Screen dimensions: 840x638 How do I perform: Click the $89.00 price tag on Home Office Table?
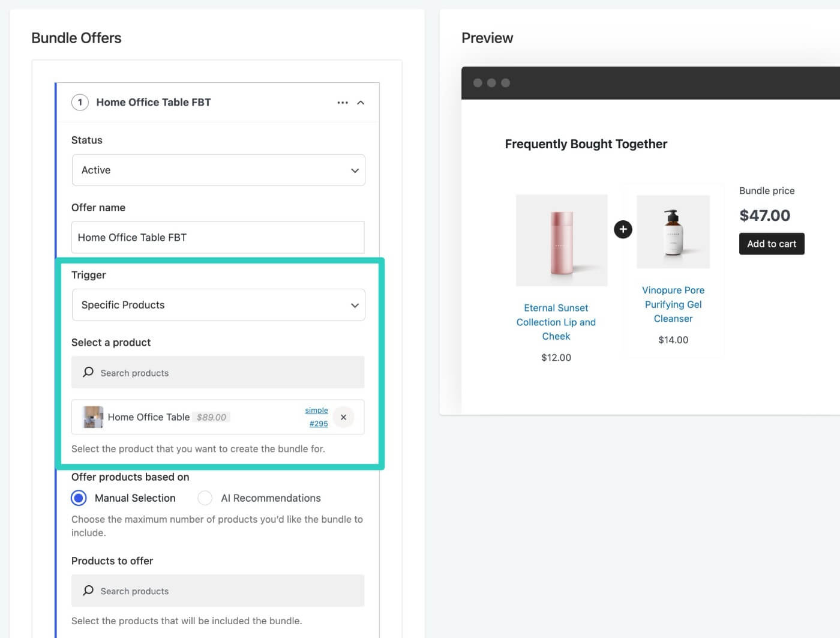(211, 417)
